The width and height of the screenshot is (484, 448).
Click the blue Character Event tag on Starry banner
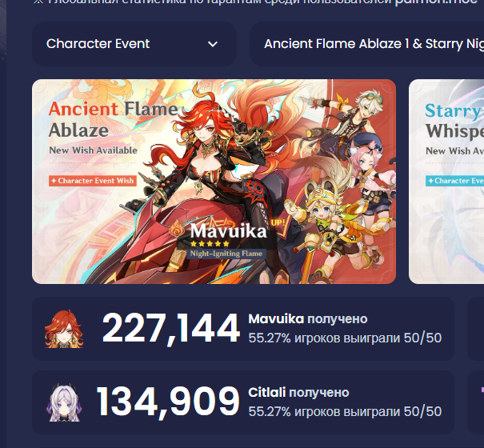tap(454, 181)
